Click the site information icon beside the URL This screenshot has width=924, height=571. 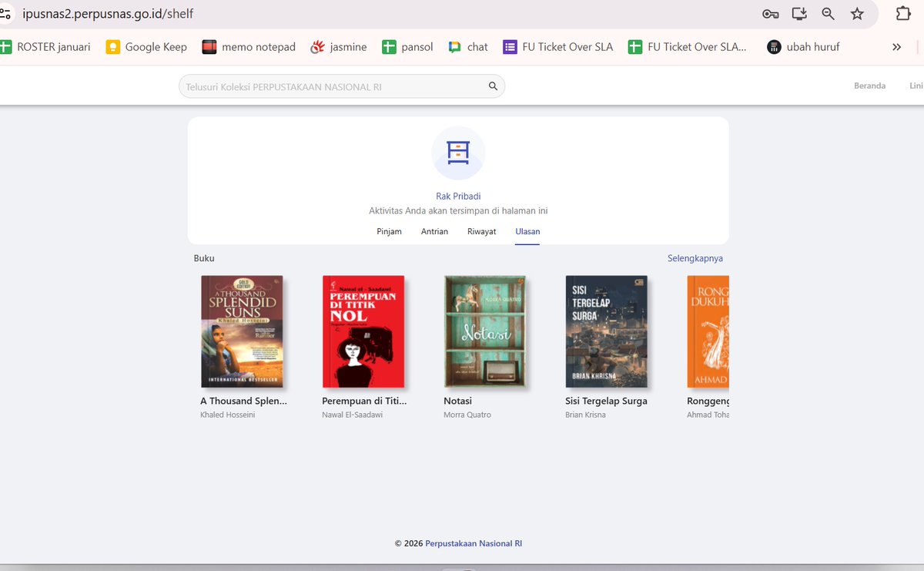(x=5, y=14)
